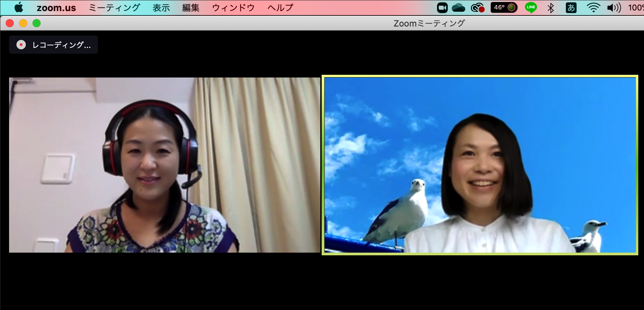
Task: Click the battery percentage indicator
Action: (x=636, y=7)
